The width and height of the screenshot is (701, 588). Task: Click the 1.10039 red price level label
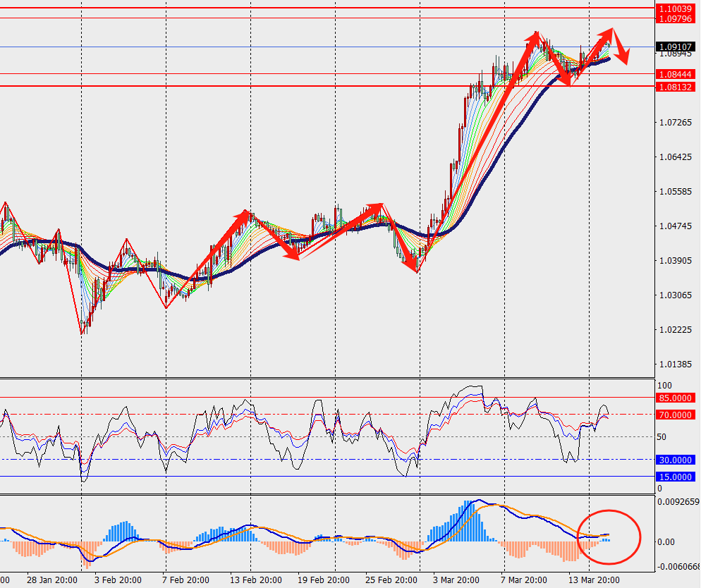[x=676, y=8]
